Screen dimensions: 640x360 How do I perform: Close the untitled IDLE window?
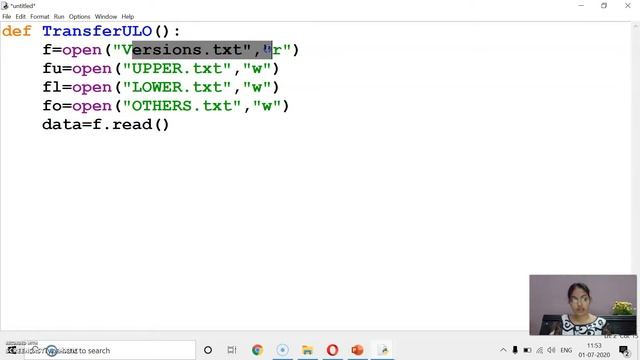[628, 6]
